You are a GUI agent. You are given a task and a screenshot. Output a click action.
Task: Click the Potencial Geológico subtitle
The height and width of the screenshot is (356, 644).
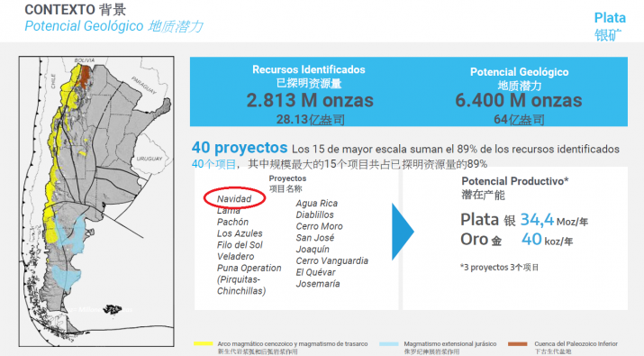pos(84,26)
